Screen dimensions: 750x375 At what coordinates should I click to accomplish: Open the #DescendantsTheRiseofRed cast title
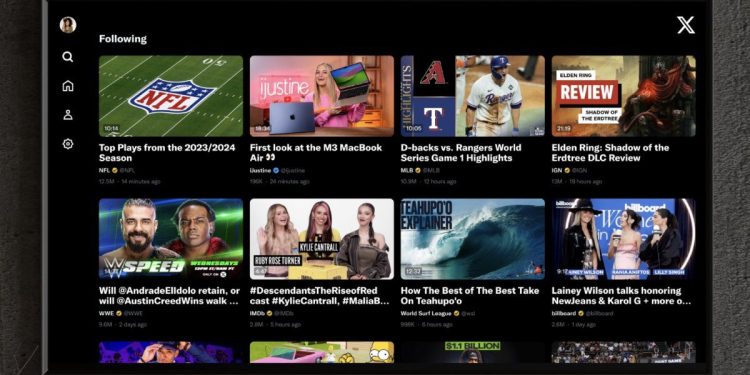[x=320, y=296]
